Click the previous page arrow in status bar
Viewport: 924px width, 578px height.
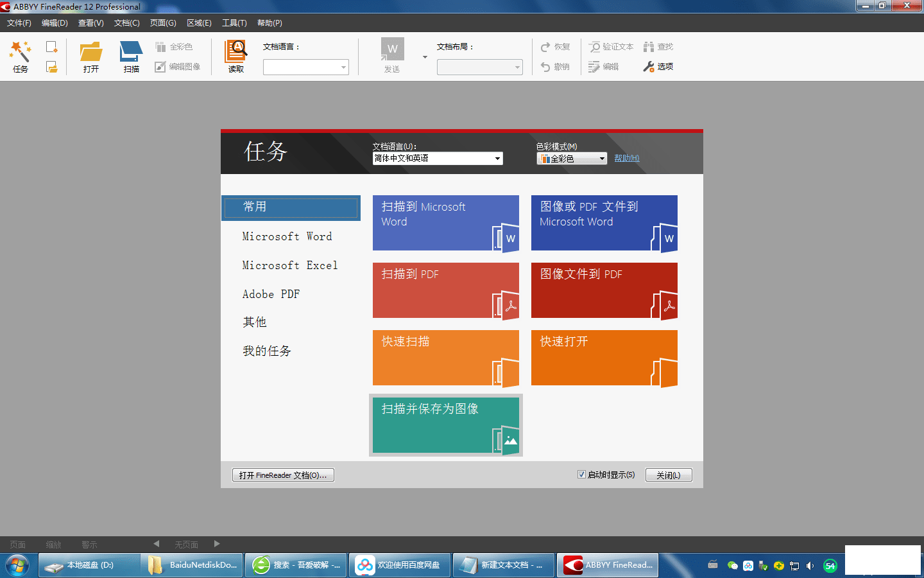(x=156, y=544)
